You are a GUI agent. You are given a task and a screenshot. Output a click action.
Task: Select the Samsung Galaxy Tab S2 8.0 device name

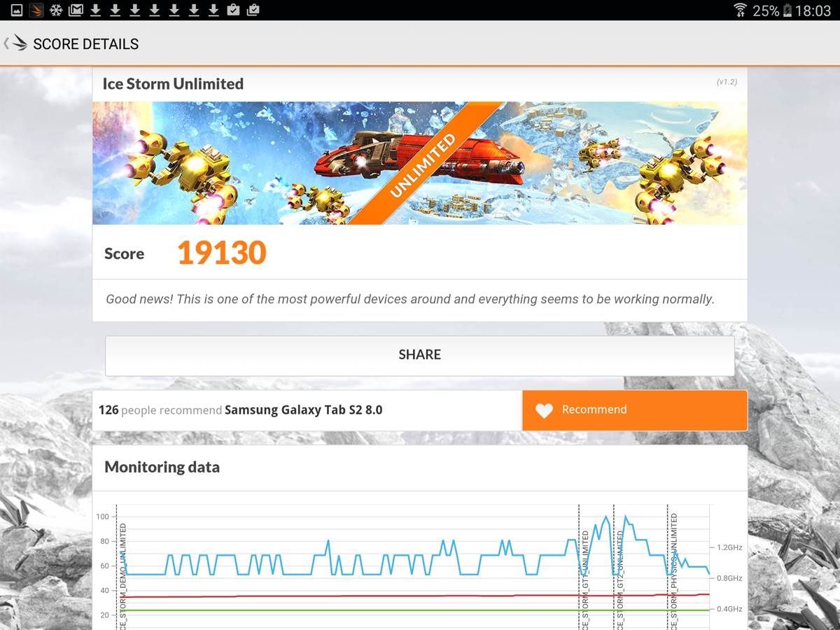(x=303, y=409)
